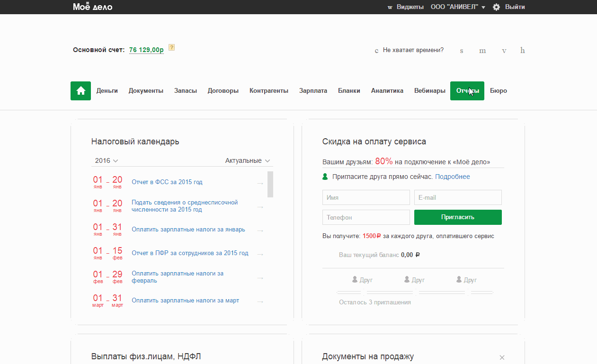The width and height of the screenshot is (597, 364).
Task: Expand the 2016 year dropdown
Action: click(x=107, y=160)
